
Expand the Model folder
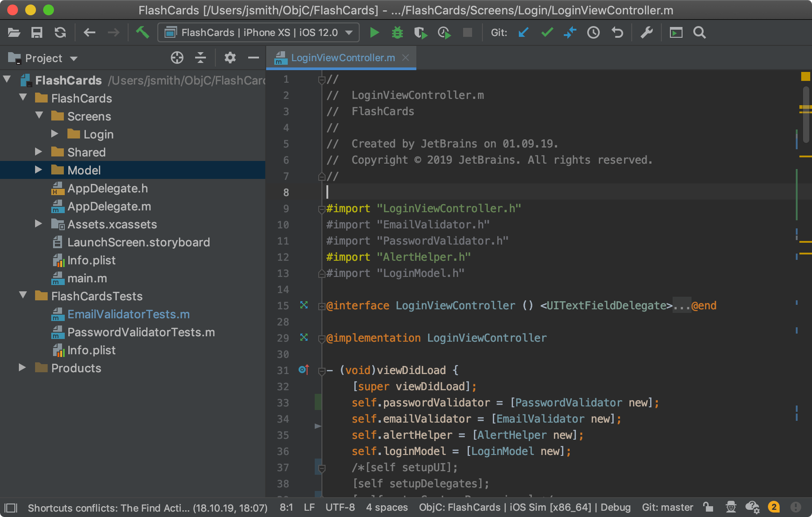(x=39, y=169)
